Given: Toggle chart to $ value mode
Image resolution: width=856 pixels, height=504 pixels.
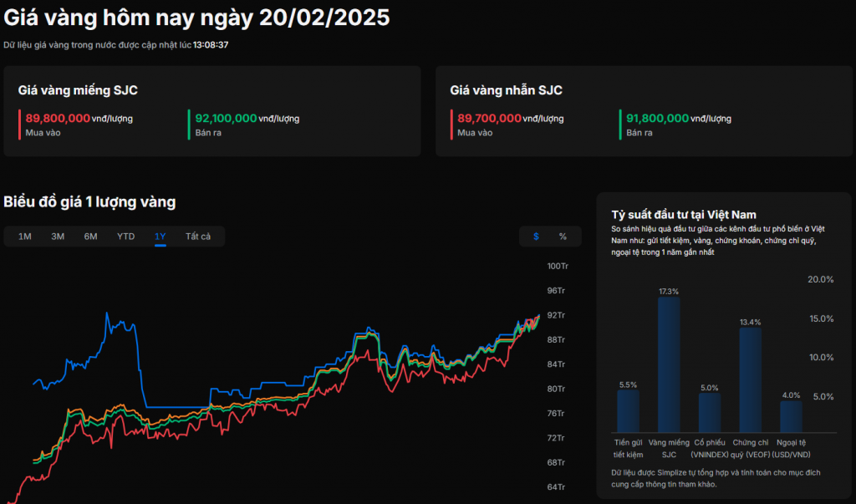Looking at the screenshot, I should (536, 237).
